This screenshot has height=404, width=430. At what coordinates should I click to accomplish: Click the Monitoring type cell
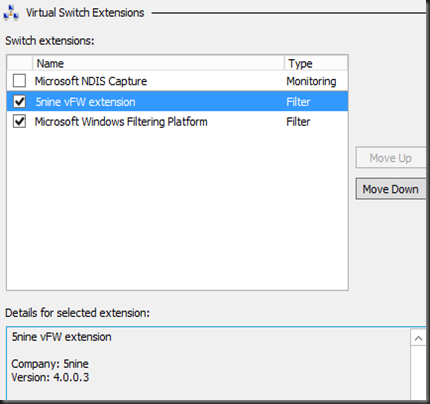coord(311,81)
